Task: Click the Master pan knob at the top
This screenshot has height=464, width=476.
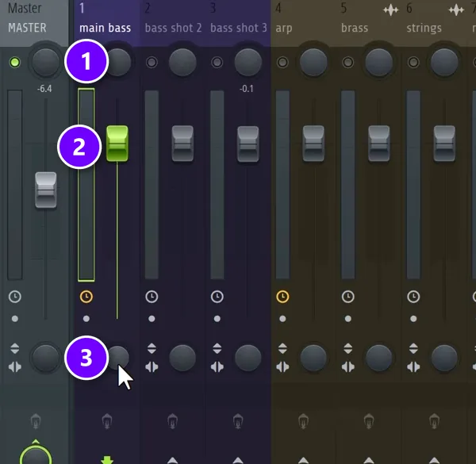Action: [x=45, y=62]
